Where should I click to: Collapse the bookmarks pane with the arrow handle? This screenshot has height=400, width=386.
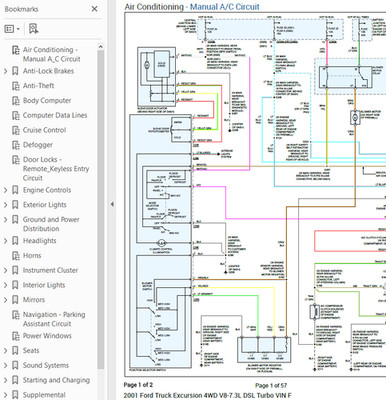point(112,204)
